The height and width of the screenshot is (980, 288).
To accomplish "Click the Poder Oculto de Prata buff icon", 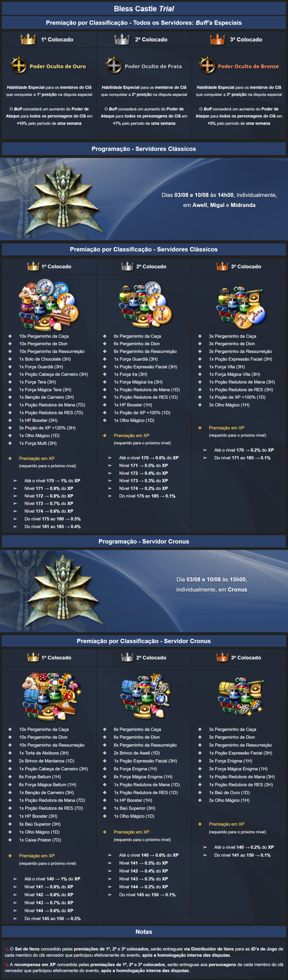I will point(113,65).
